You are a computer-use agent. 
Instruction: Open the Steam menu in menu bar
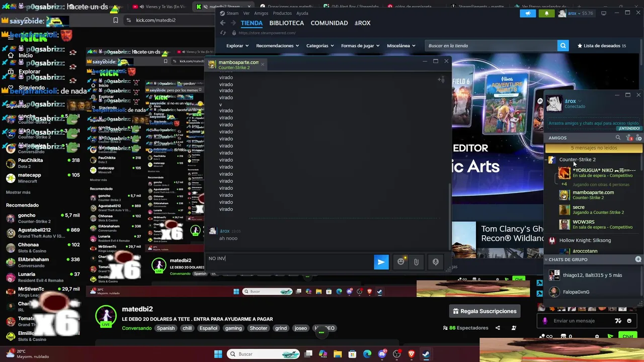pyautogui.click(x=232, y=13)
